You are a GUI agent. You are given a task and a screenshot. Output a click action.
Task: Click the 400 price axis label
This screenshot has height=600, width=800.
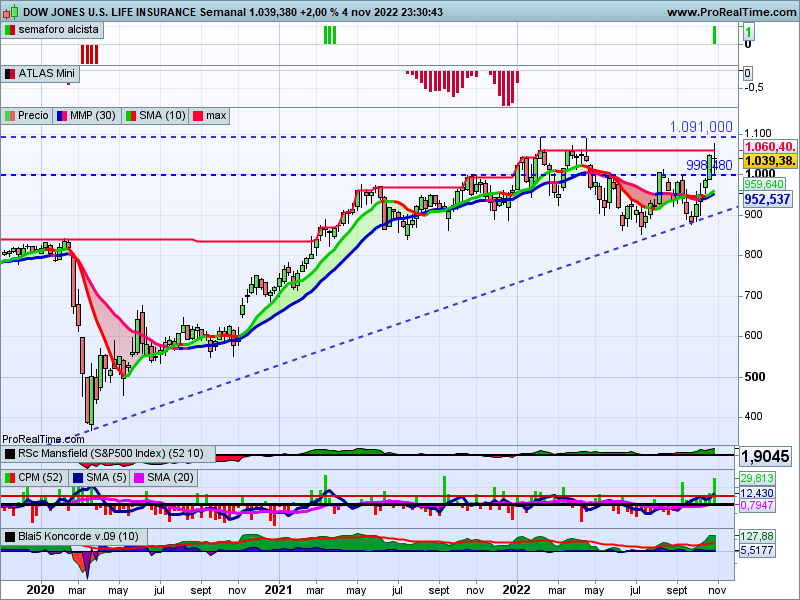[x=753, y=417]
